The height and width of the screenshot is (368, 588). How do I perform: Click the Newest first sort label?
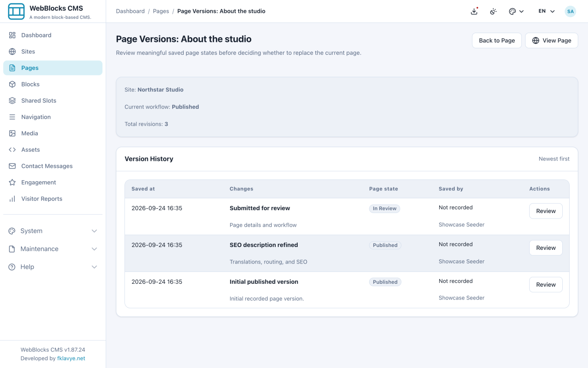click(554, 159)
